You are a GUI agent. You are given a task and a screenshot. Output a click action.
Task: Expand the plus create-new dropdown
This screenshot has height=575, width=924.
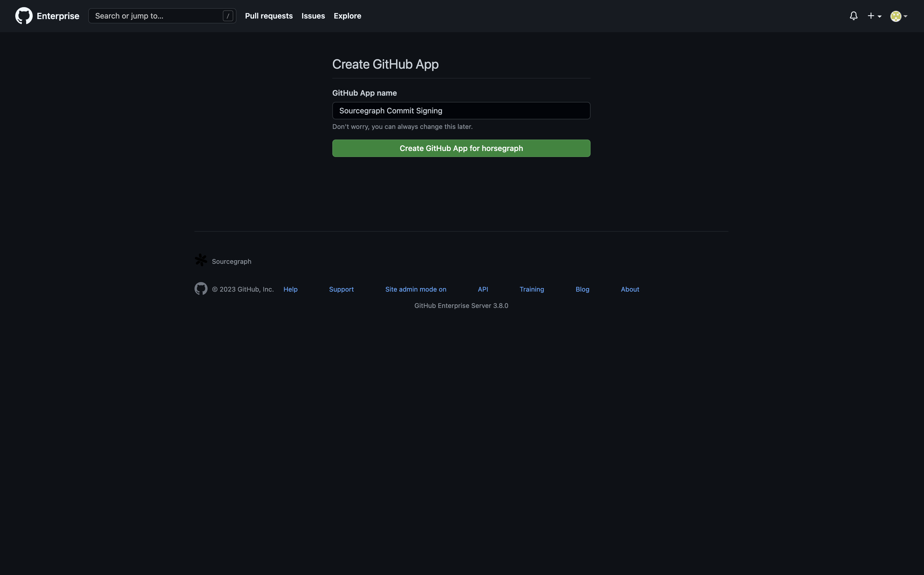tap(874, 16)
